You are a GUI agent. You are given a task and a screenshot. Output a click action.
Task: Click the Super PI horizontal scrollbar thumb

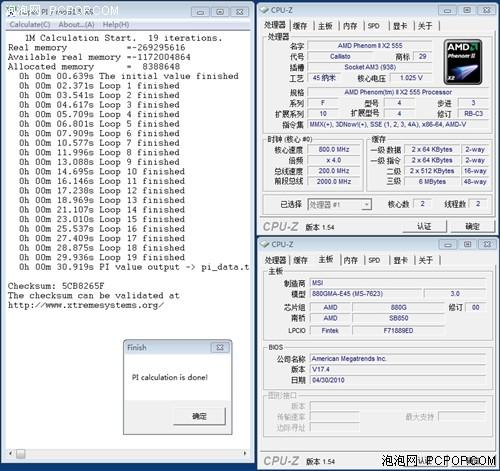point(21,454)
